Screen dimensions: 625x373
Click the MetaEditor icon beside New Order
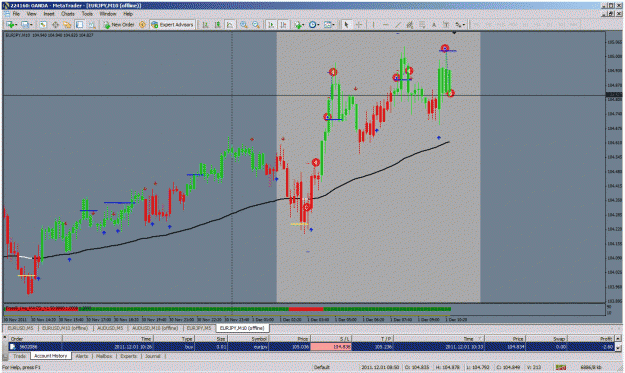tap(142, 25)
